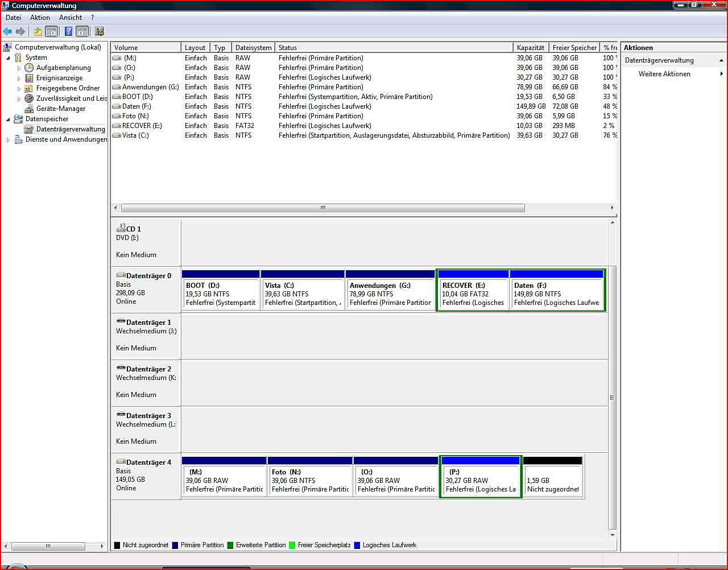Sort by the Volume column header
This screenshot has width=728, height=570.
pyautogui.click(x=146, y=48)
